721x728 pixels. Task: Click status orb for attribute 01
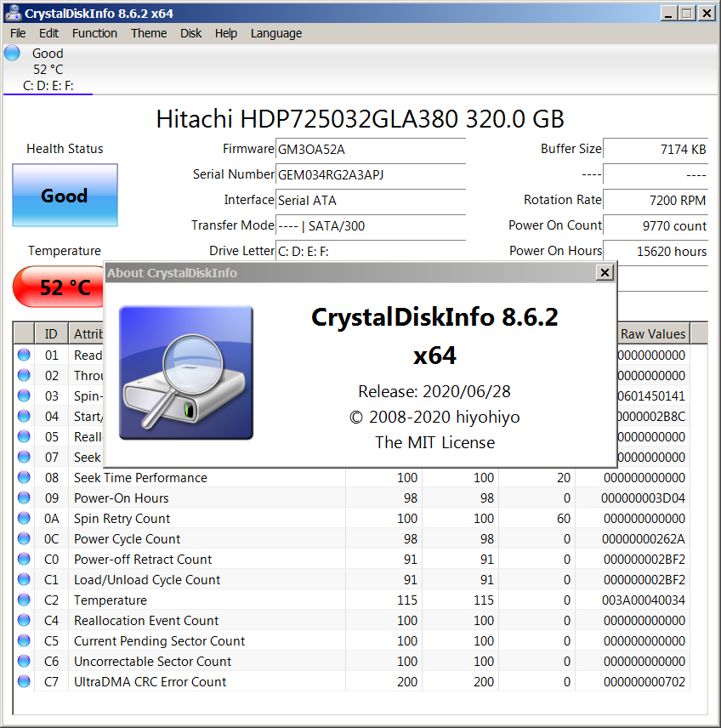tap(24, 355)
